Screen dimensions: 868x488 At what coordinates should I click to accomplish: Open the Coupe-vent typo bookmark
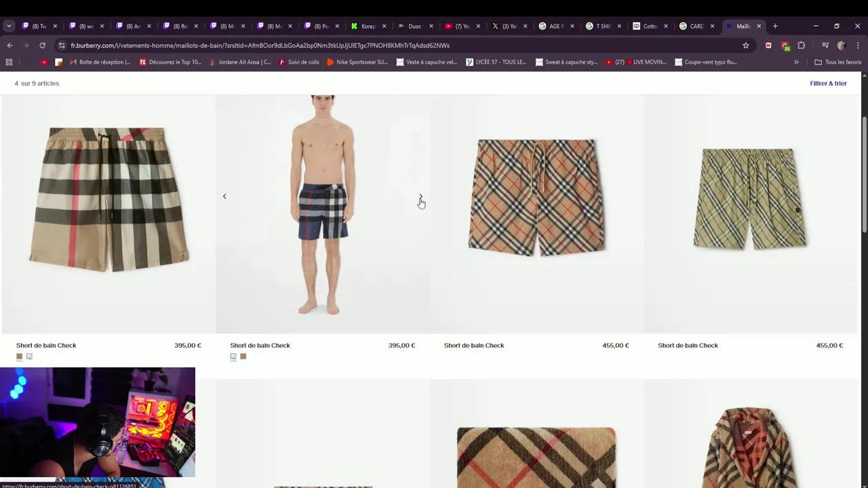click(x=705, y=62)
